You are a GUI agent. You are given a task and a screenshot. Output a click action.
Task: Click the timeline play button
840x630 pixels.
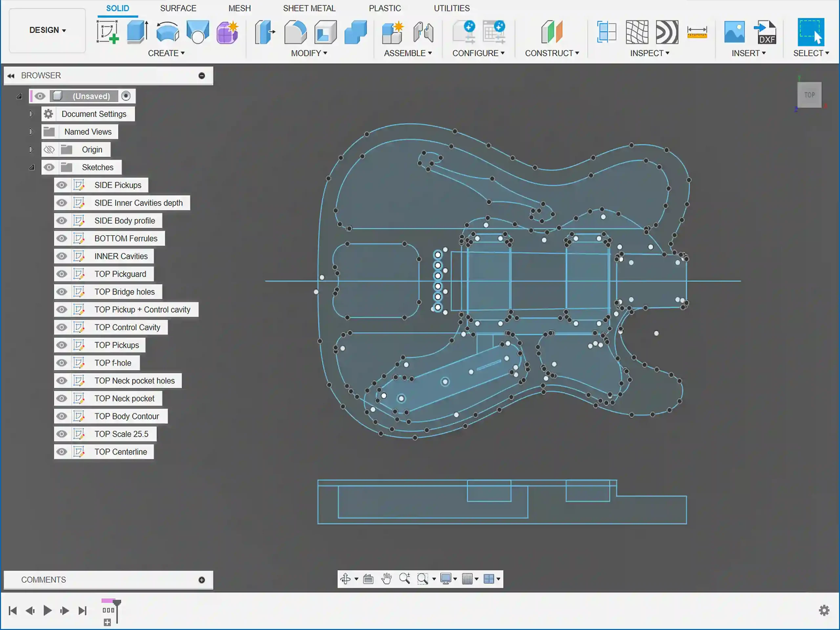[x=48, y=610]
